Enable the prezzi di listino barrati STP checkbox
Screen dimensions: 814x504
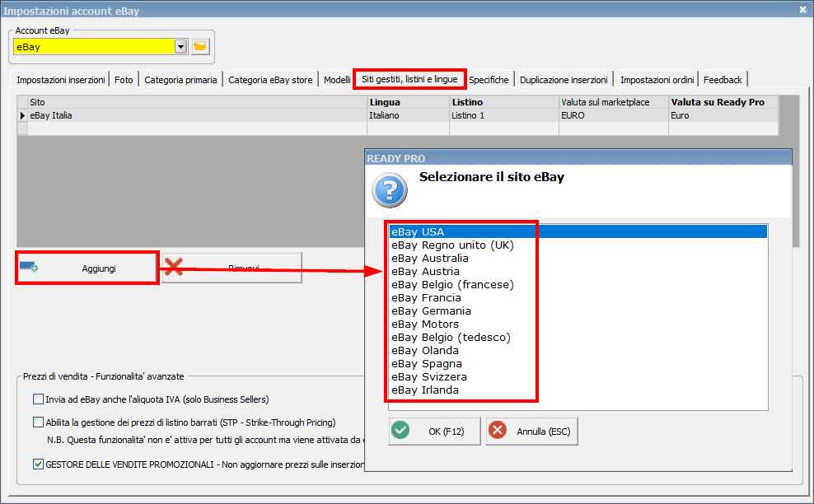pyautogui.click(x=38, y=422)
